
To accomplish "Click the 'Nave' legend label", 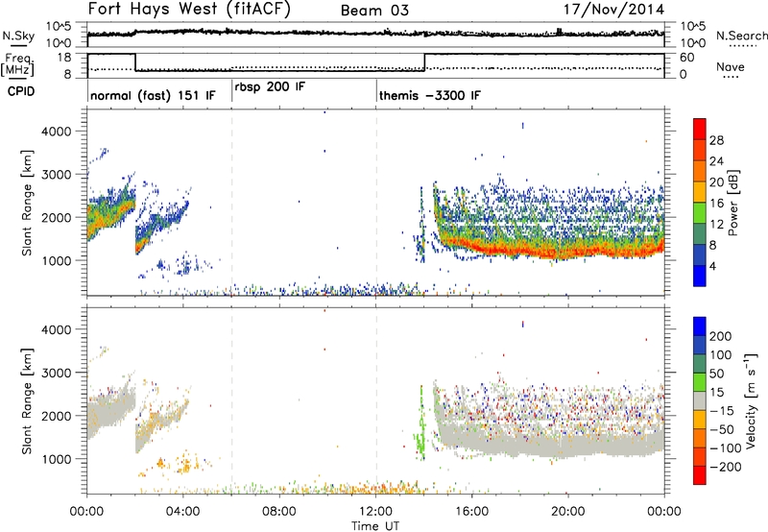I will point(731,66).
